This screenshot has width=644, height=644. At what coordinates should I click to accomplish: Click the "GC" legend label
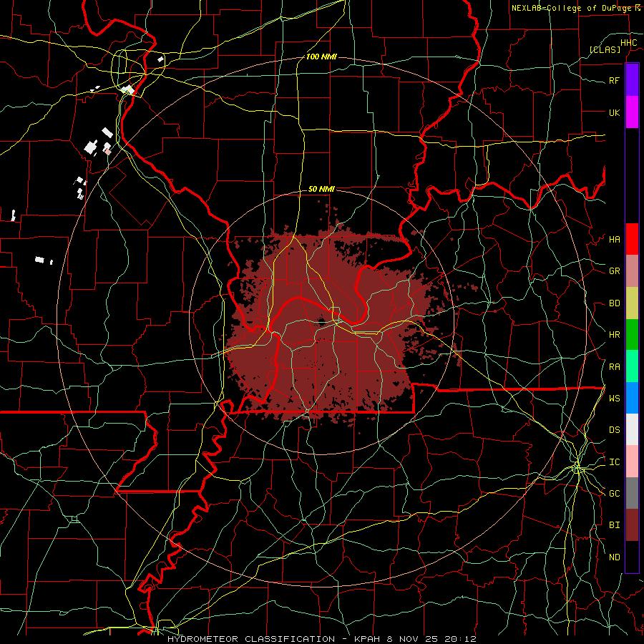tap(614, 494)
